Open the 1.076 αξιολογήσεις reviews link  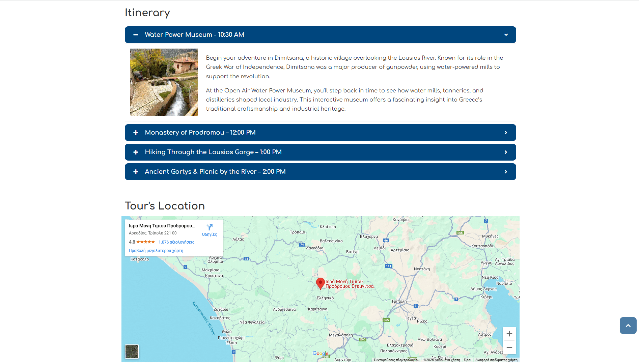(176, 242)
